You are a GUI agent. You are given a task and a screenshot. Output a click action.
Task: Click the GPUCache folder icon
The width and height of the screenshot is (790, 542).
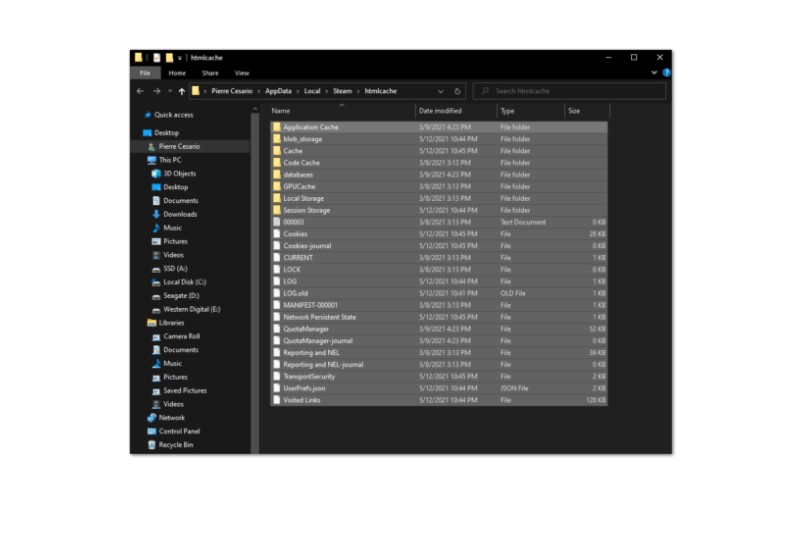277,186
